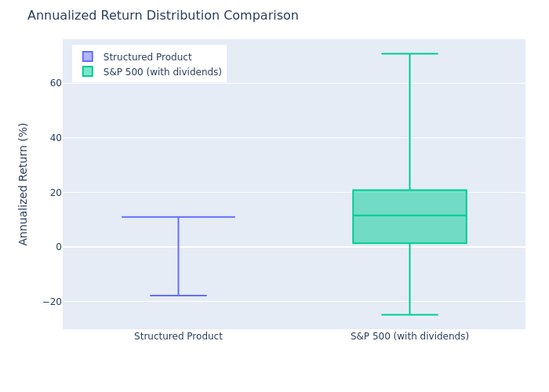Click the chart title text
The image size is (549, 392).
[163, 16]
